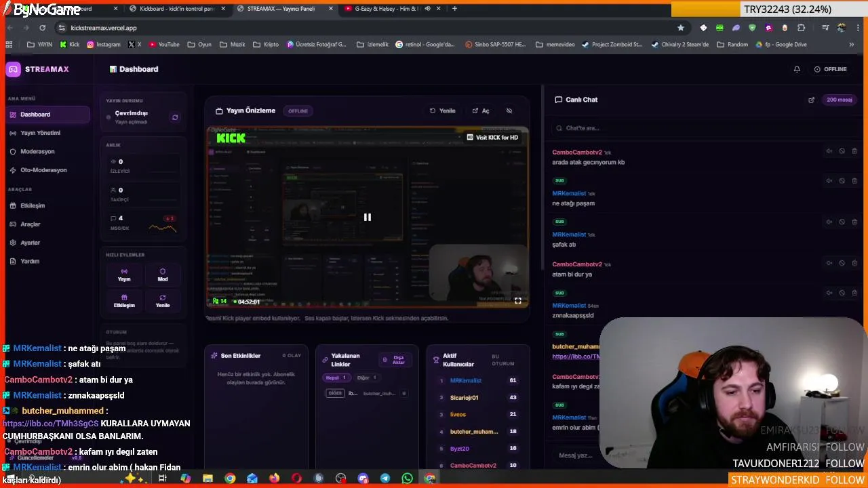Delete the 'atam bi dur ya' message
The width and height of the screenshot is (868, 488).
click(854, 263)
